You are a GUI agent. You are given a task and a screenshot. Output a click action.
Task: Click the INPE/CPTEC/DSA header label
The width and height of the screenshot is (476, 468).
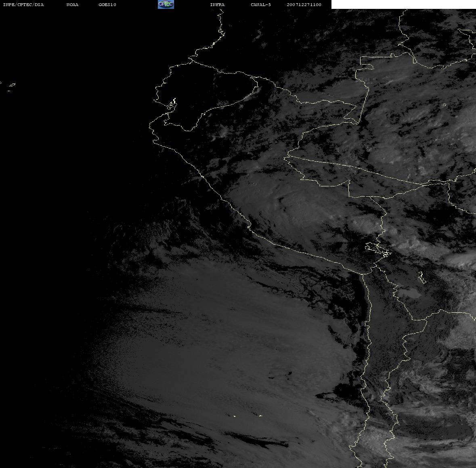coord(23,5)
